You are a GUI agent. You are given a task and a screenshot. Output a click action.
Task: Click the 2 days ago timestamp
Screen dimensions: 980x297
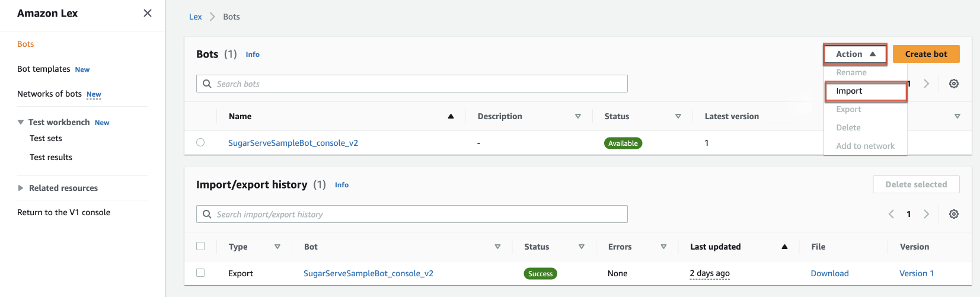click(710, 273)
